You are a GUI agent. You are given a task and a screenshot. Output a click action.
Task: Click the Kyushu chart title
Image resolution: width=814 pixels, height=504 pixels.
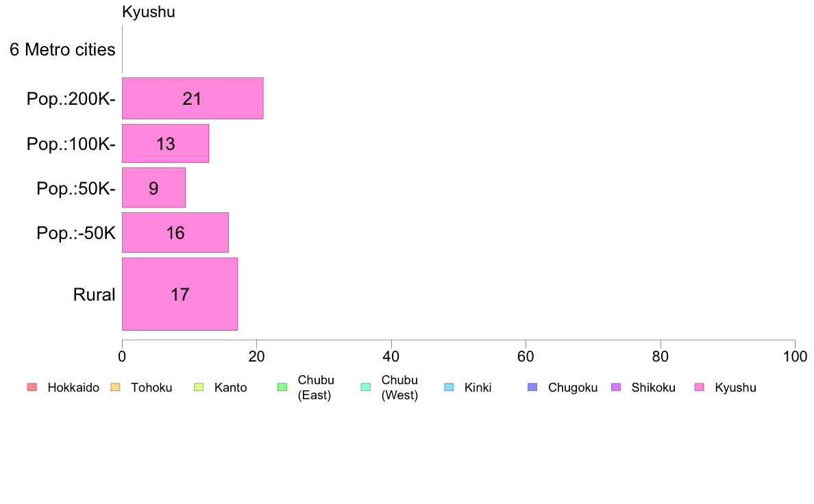pyautogui.click(x=149, y=12)
